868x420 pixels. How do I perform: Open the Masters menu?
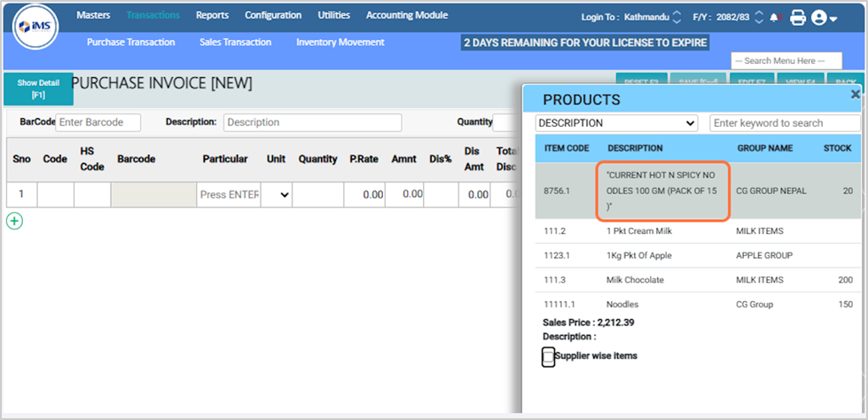[93, 15]
